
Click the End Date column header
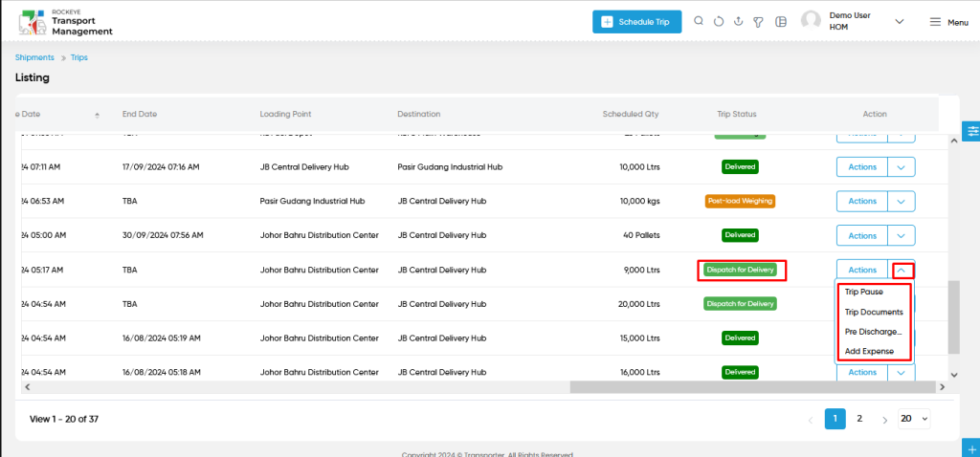tap(140, 115)
